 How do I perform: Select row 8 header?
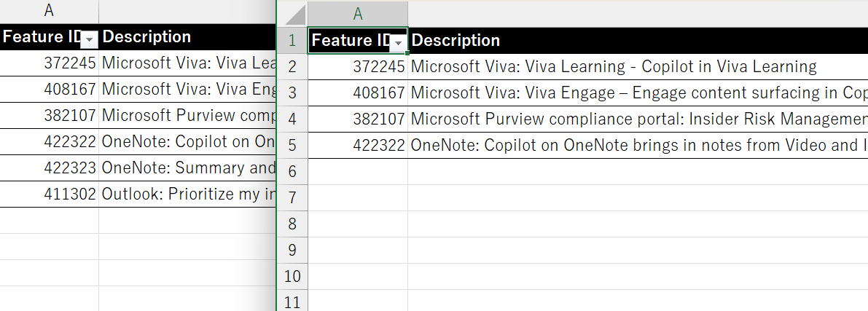(293, 224)
